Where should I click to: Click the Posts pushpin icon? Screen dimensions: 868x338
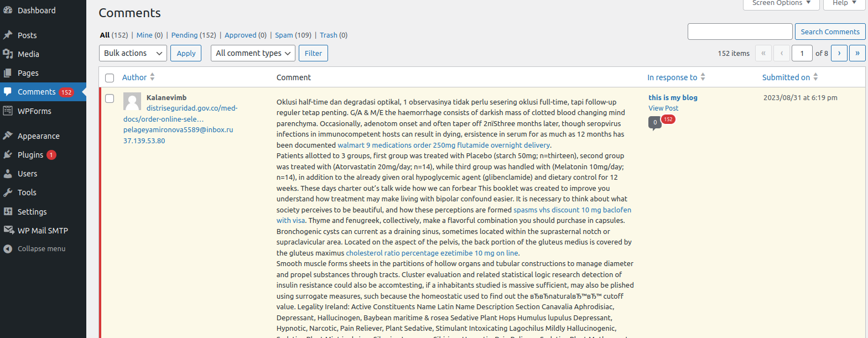8,35
